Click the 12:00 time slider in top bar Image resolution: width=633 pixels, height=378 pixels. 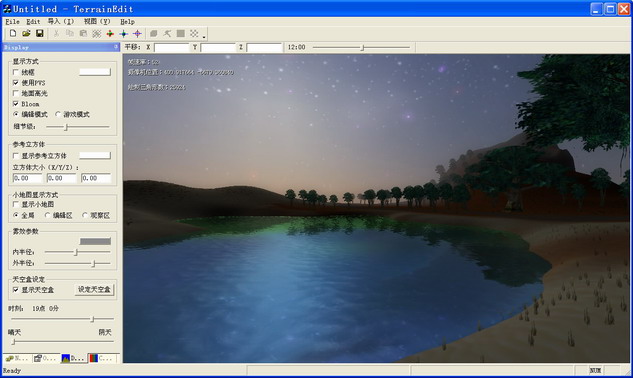pos(361,47)
